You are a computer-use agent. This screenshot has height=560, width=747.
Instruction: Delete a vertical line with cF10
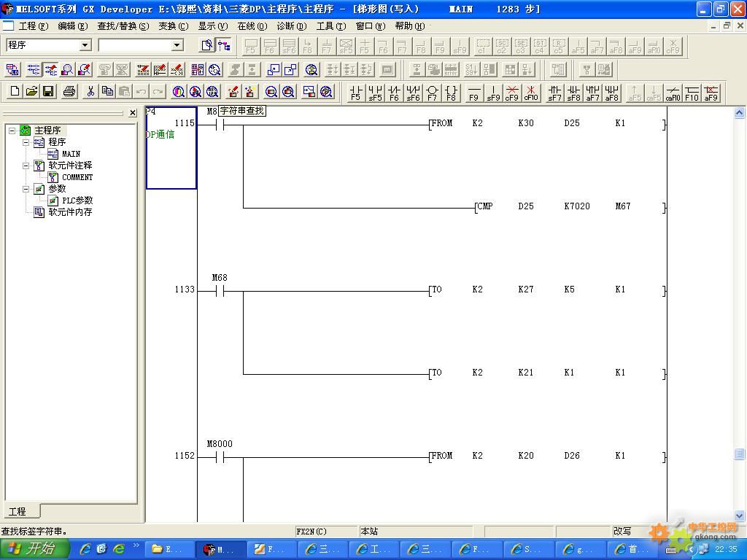point(531,93)
